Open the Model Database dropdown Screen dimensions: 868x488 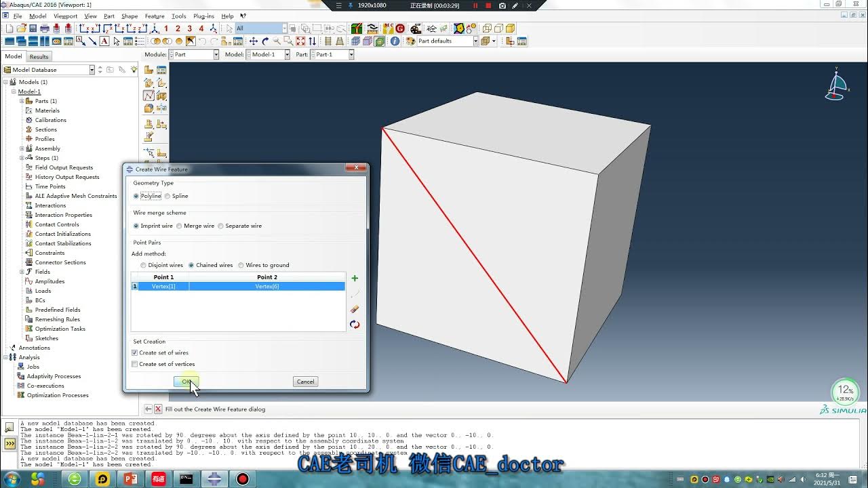(92, 69)
